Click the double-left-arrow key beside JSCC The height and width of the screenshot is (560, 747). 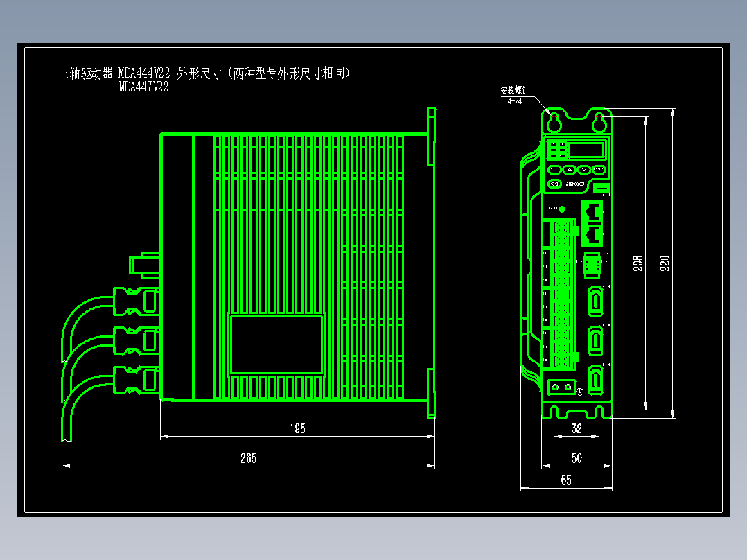point(554,184)
